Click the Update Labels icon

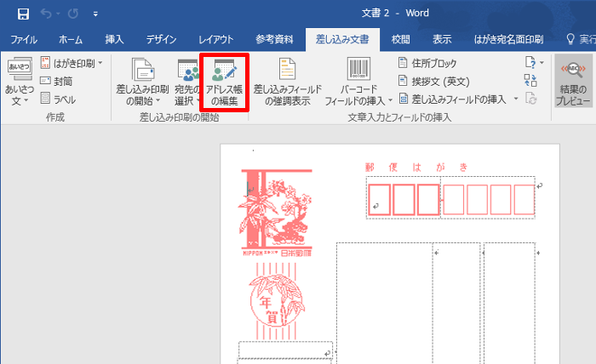coord(530,99)
